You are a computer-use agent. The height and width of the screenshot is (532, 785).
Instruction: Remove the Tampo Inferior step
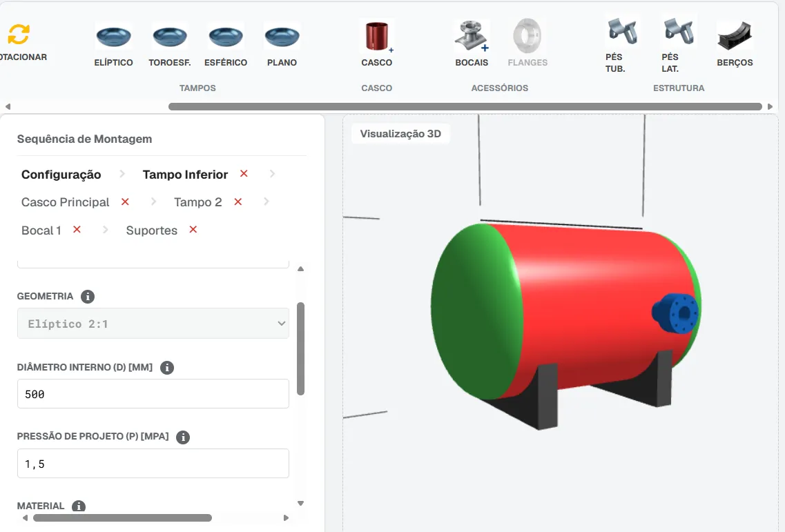(x=244, y=174)
